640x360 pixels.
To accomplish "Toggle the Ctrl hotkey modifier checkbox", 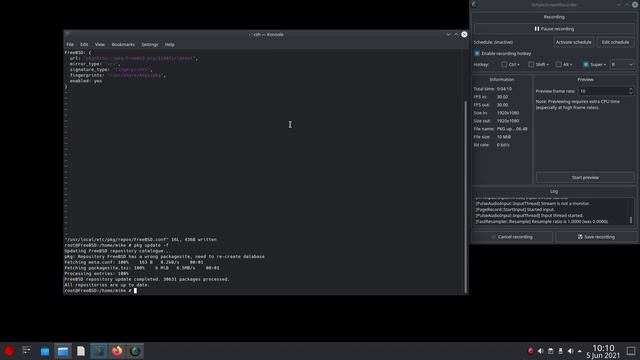I will 504,64.
